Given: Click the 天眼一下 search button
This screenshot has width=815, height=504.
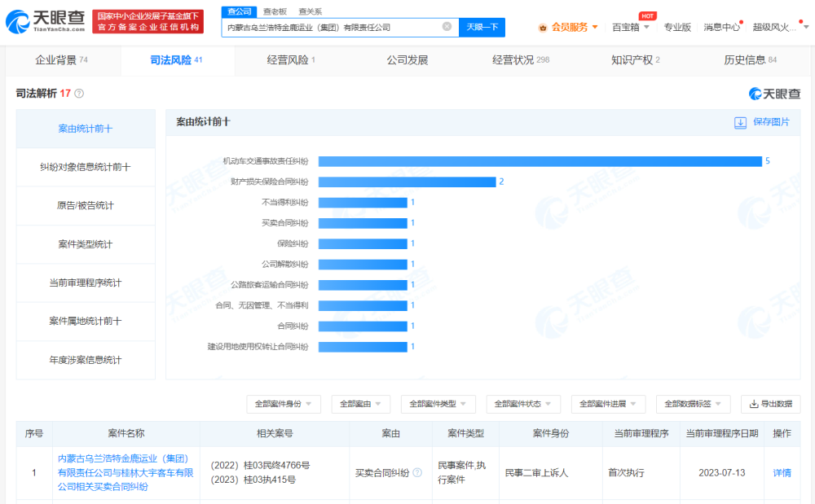Looking at the screenshot, I should pos(482,27).
